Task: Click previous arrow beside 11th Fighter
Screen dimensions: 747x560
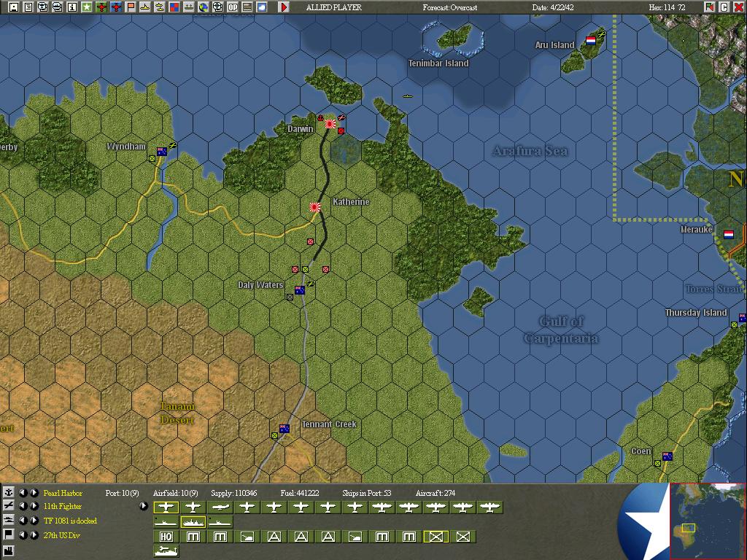Action: pyautogui.click(x=23, y=506)
